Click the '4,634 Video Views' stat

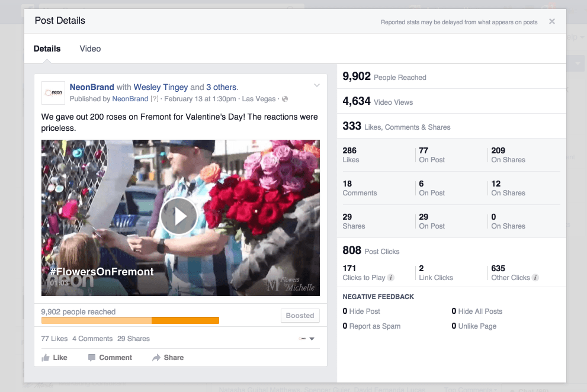coord(378,101)
